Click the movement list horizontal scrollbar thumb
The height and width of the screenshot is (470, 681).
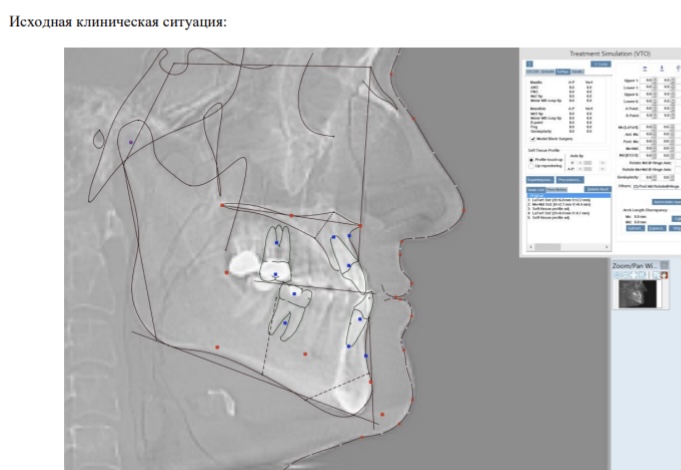548,247
